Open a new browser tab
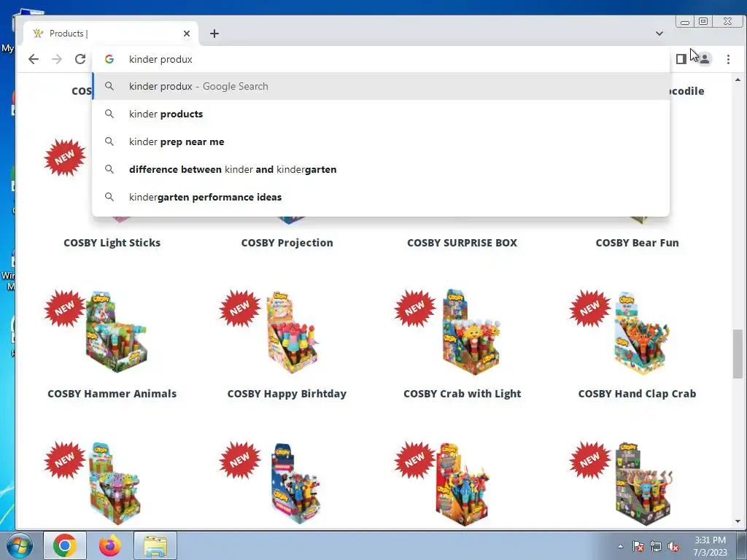This screenshot has height=560, width=747. point(214,34)
